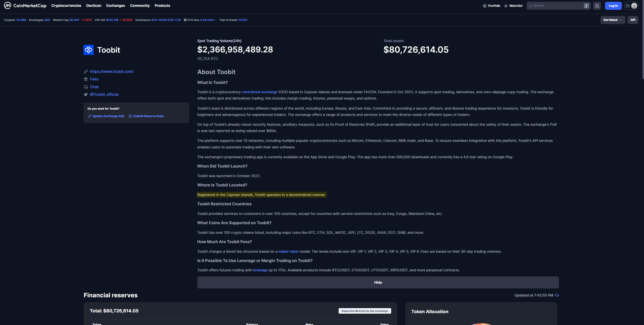
Task: Click the slash shortcut badge in search
Action: [x=586, y=6]
